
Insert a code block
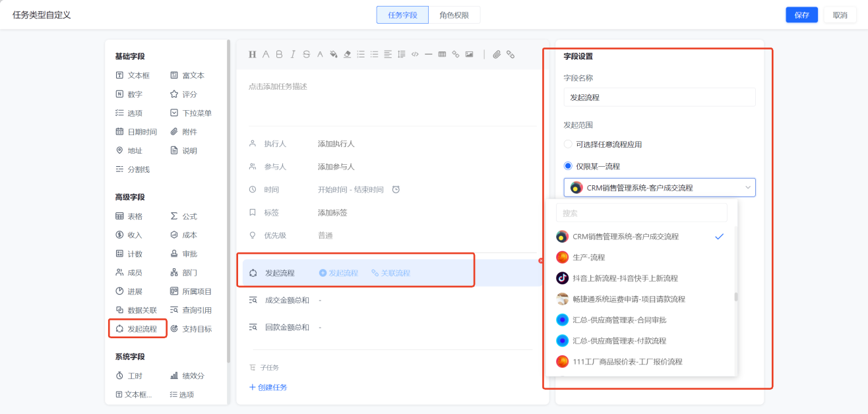pyautogui.click(x=415, y=55)
